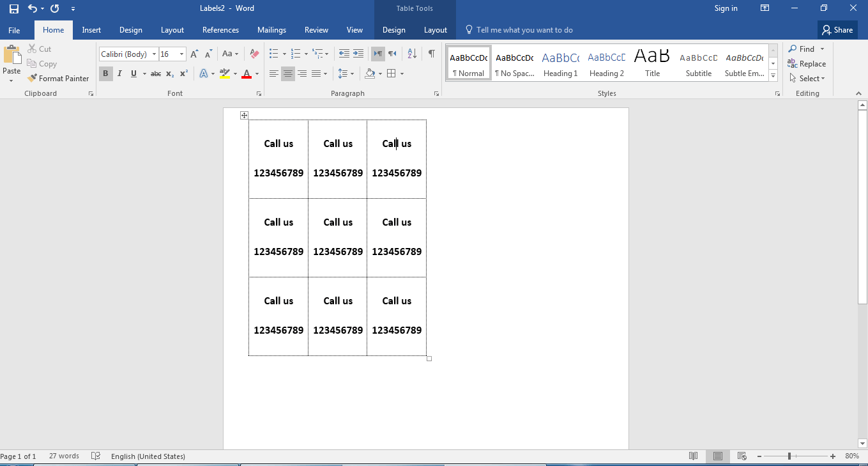Click the Decrease Indent icon

point(344,54)
